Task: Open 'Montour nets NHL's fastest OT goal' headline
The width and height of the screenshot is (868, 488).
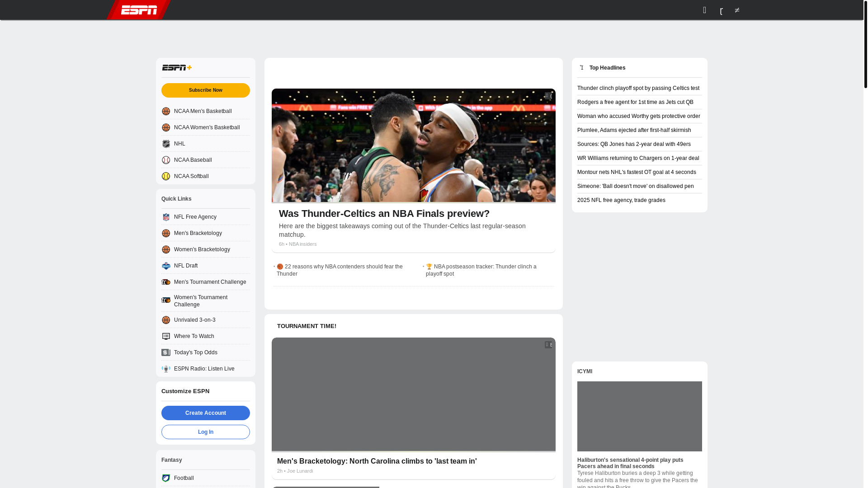Action: [x=637, y=172]
